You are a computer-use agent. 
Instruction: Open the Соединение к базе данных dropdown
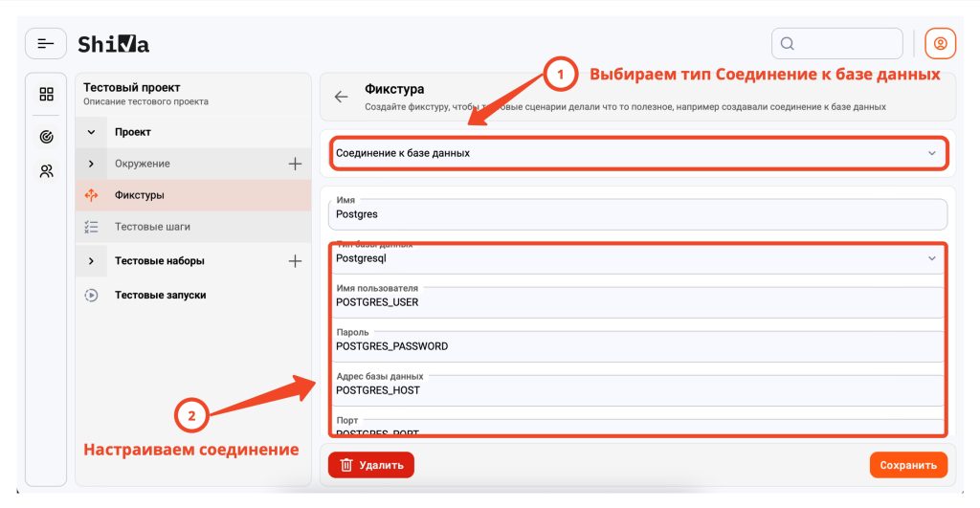click(x=638, y=153)
